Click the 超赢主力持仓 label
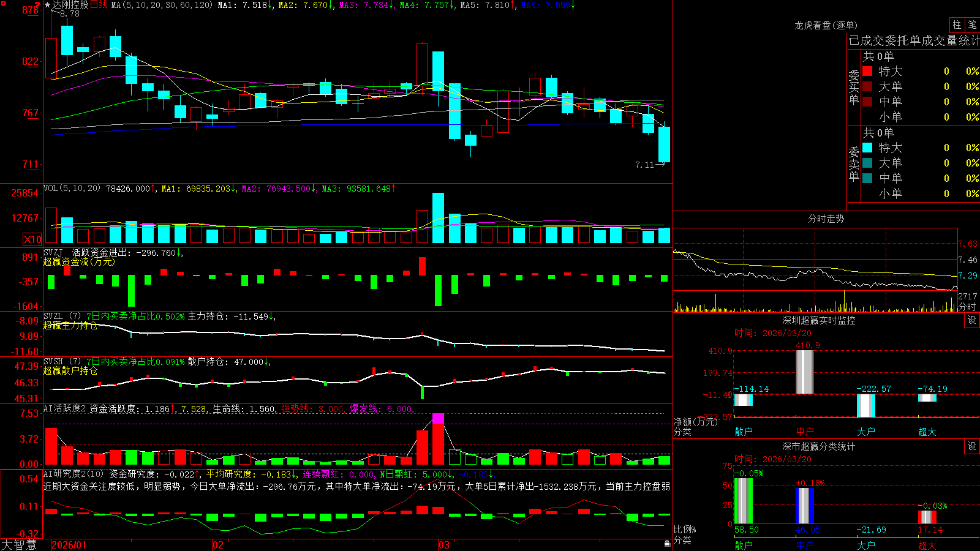Screen dimensions: 980x551 click(70, 325)
